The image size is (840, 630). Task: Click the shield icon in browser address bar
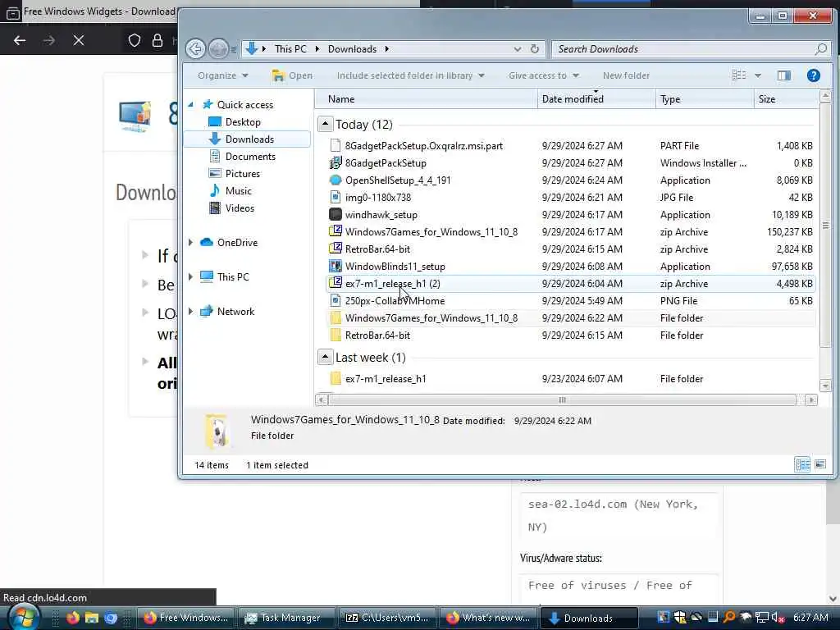point(134,40)
